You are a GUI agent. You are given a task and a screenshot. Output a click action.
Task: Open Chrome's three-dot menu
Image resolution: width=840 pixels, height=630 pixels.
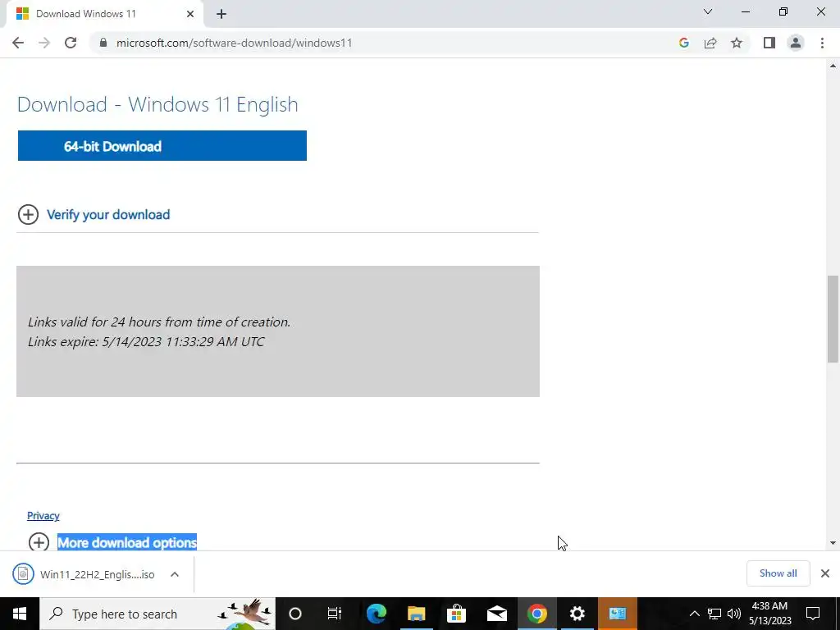coord(822,43)
